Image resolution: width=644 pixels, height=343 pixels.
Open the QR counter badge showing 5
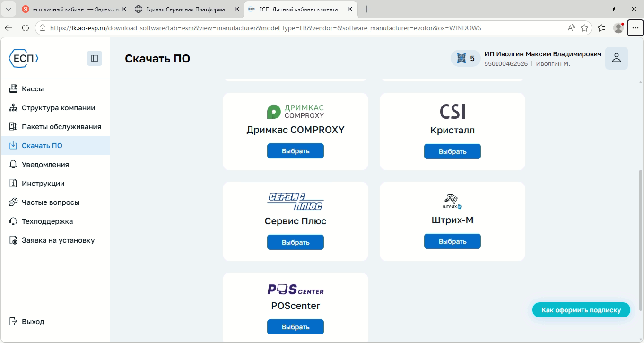point(465,58)
